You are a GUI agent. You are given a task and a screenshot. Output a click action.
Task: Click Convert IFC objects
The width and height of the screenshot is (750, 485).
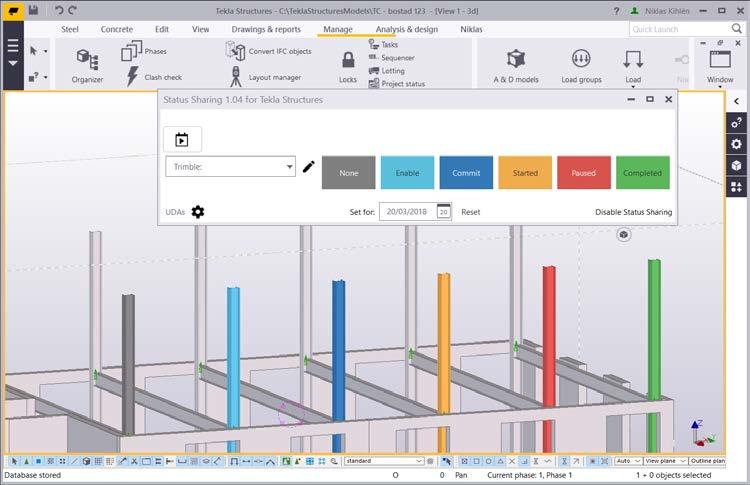click(x=268, y=51)
